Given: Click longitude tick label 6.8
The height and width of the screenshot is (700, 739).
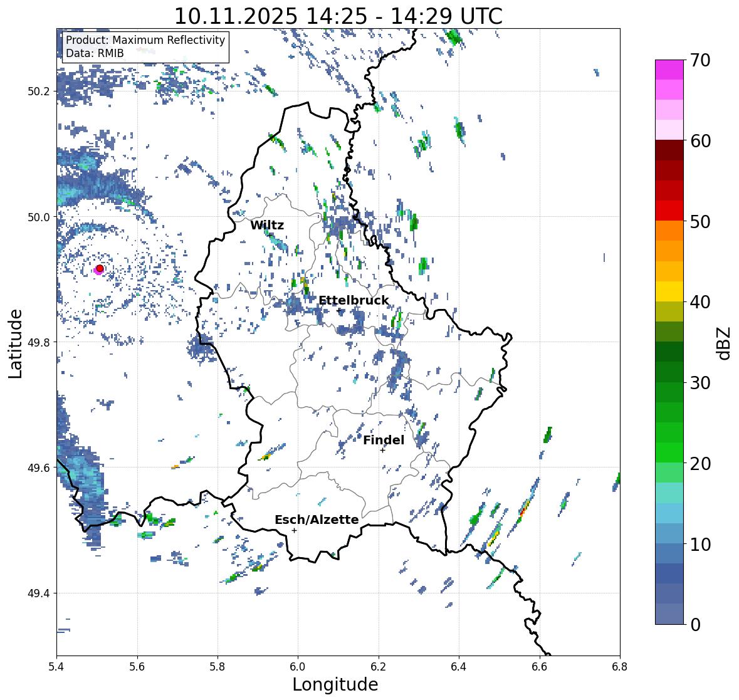Looking at the screenshot, I should point(620,666).
